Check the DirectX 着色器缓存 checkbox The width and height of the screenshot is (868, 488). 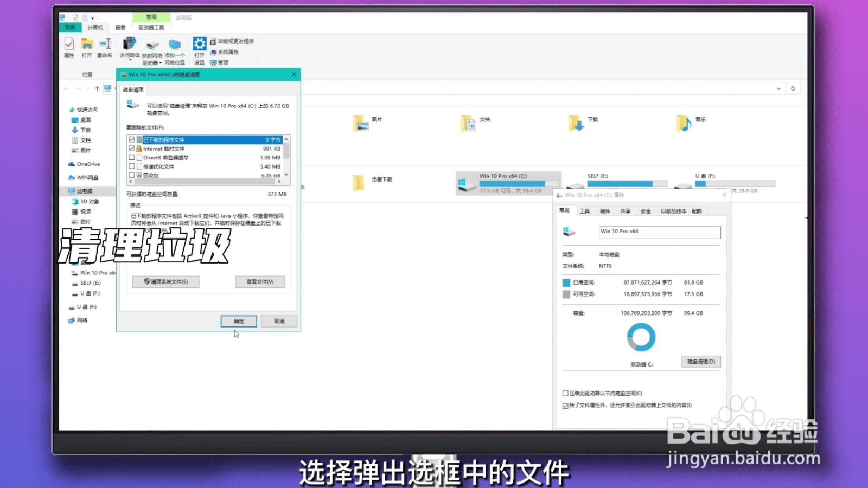(132, 157)
